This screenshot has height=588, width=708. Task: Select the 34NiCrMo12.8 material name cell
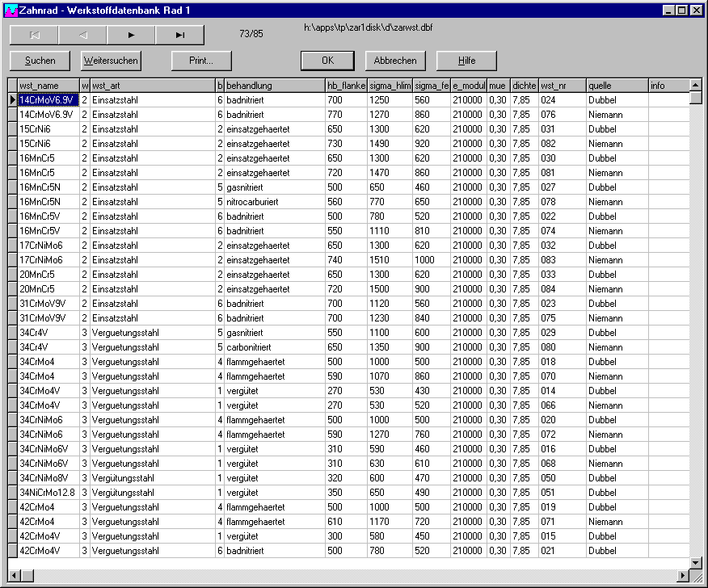[48, 493]
